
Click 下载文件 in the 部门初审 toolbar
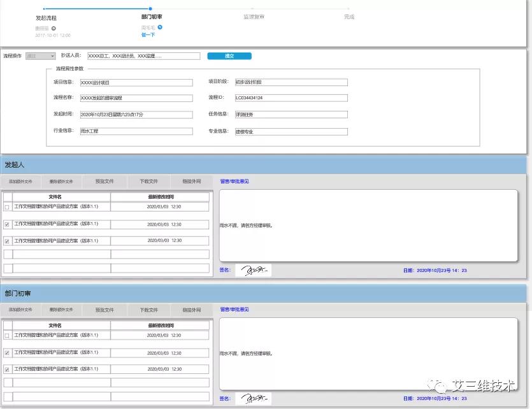click(148, 310)
